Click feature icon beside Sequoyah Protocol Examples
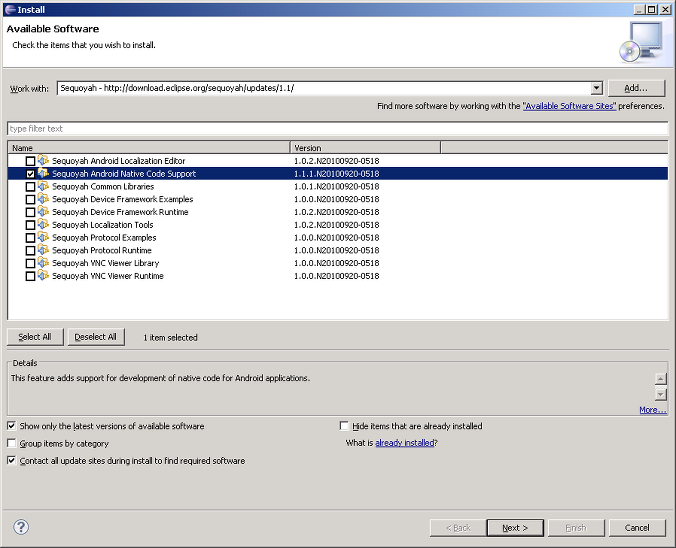 coord(43,237)
